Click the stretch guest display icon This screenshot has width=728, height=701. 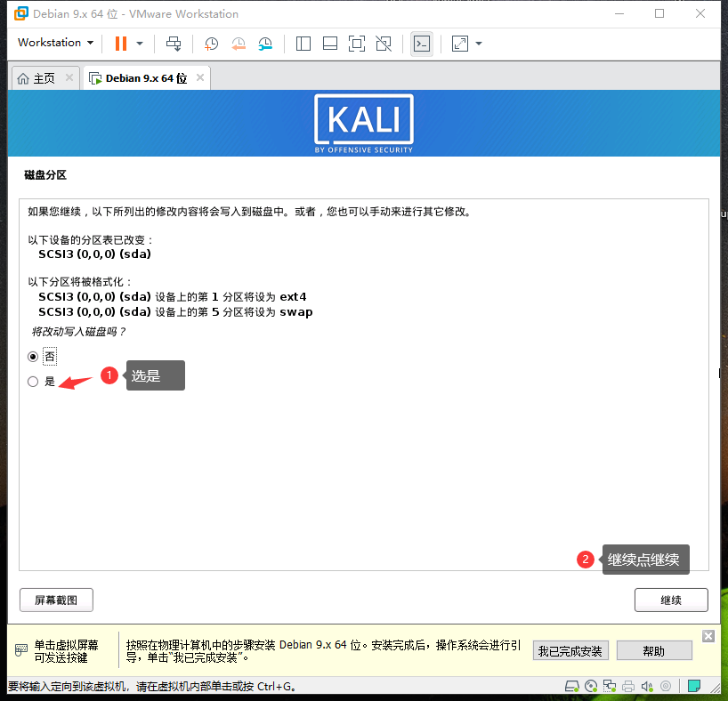(x=459, y=44)
